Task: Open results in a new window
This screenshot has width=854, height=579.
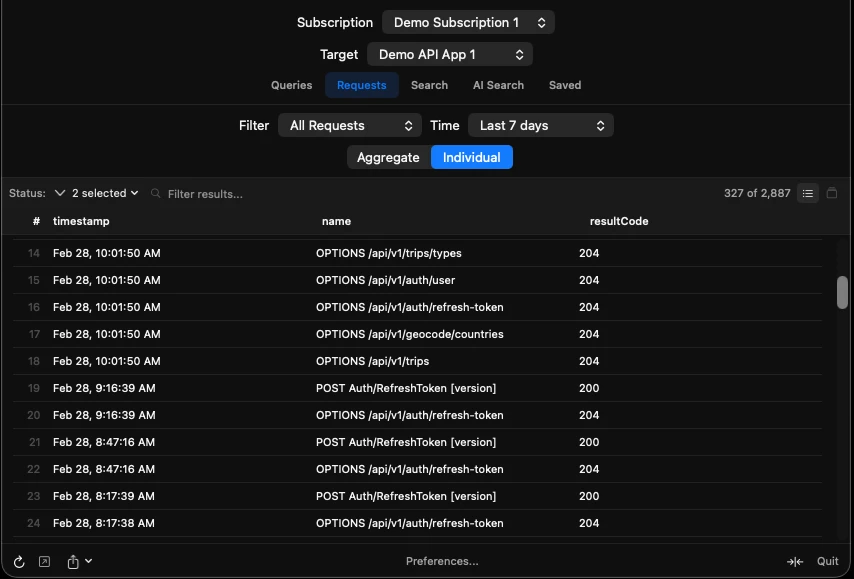Action: point(44,561)
